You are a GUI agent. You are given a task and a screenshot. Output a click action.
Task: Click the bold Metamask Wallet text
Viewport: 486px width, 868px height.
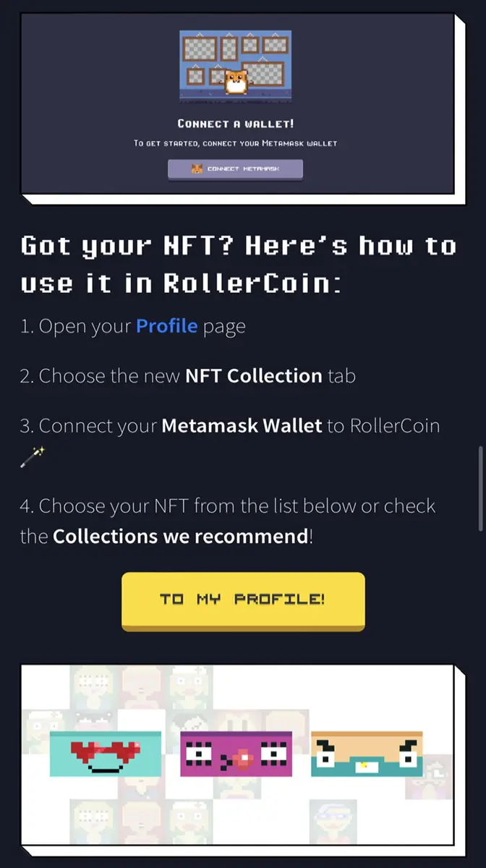tap(242, 425)
